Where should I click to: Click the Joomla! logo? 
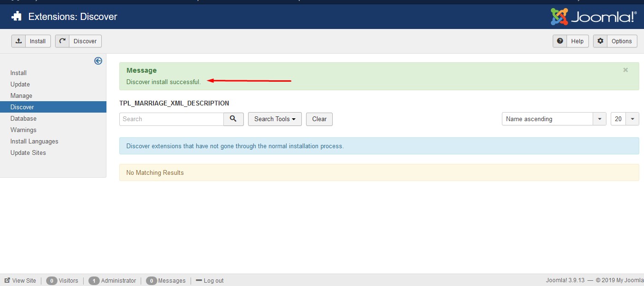(594, 17)
